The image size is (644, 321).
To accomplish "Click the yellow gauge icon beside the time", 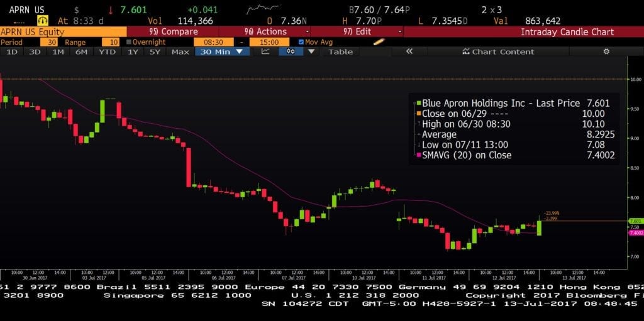I will click(43, 21).
